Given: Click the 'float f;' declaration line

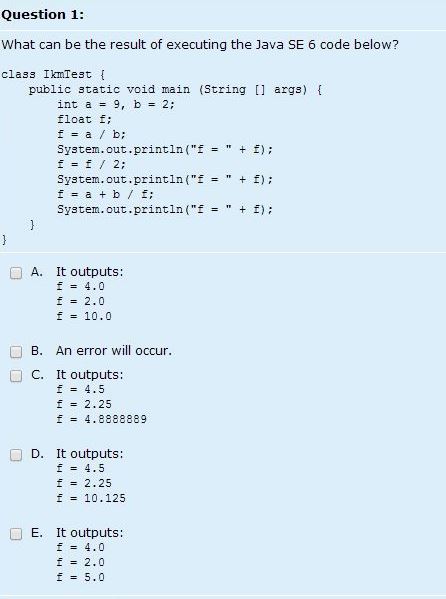Looking at the screenshot, I should click(x=84, y=120).
